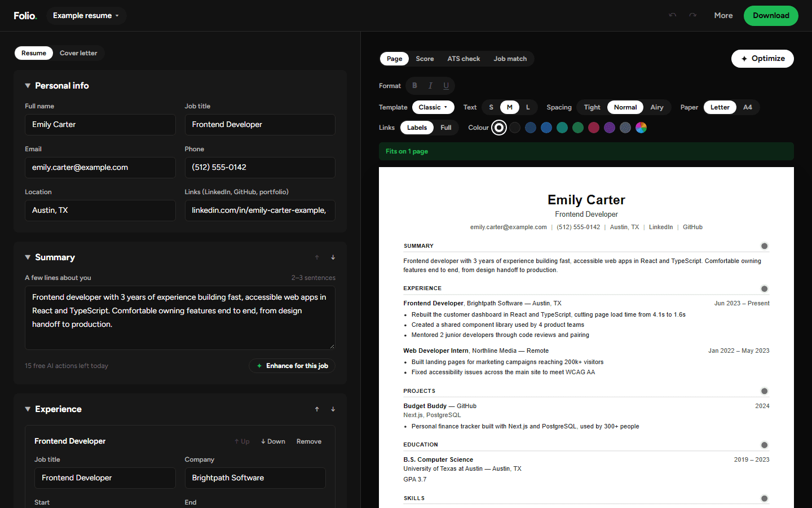Move the Summary section up
Screen dimensions: 812x508
[x=317, y=257]
